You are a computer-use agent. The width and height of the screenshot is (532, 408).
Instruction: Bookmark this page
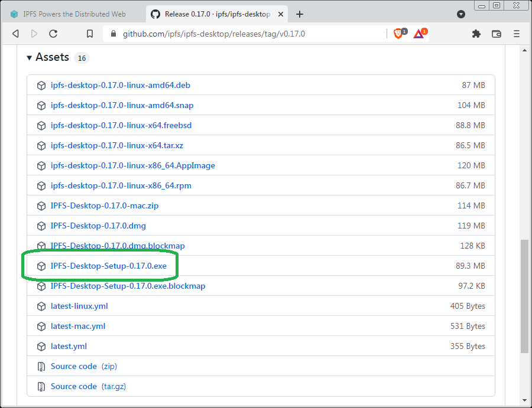(90, 34)
